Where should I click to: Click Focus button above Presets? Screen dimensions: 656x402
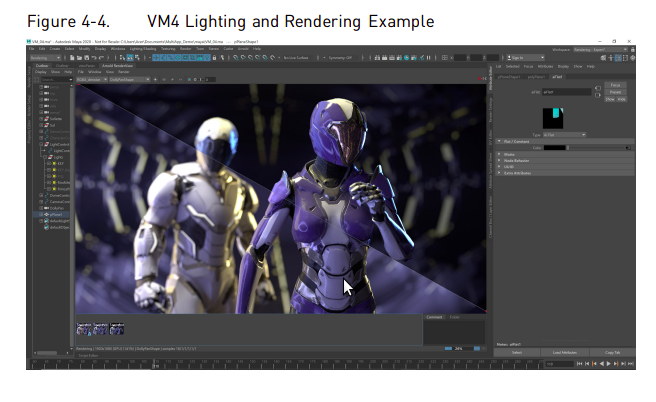click(x=615, y=85)
